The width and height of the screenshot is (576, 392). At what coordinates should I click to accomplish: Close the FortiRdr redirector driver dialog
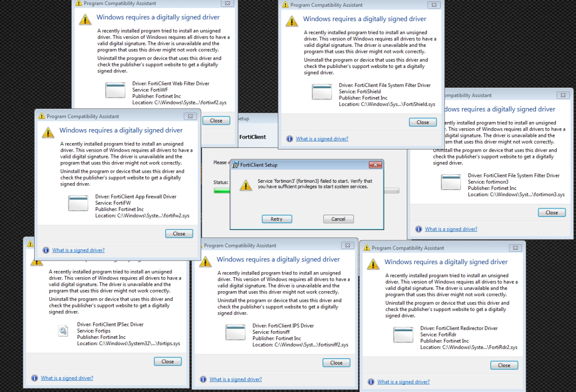pos(504,365)
